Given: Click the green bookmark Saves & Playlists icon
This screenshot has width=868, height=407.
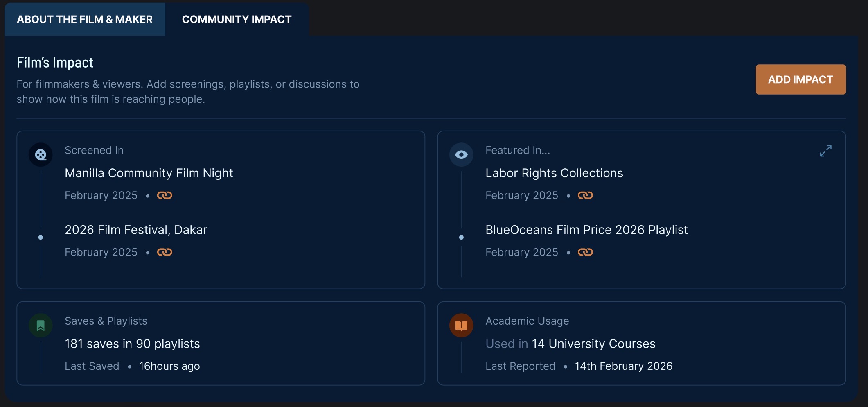Looking at the screenshot, I should (41, 326).
